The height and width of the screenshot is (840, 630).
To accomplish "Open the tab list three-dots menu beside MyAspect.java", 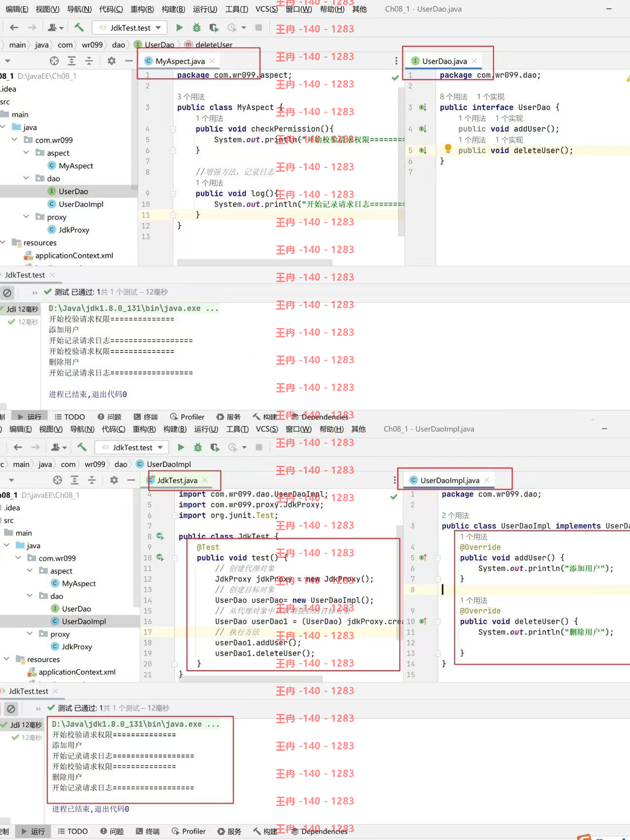I will (x=396, y=61).
